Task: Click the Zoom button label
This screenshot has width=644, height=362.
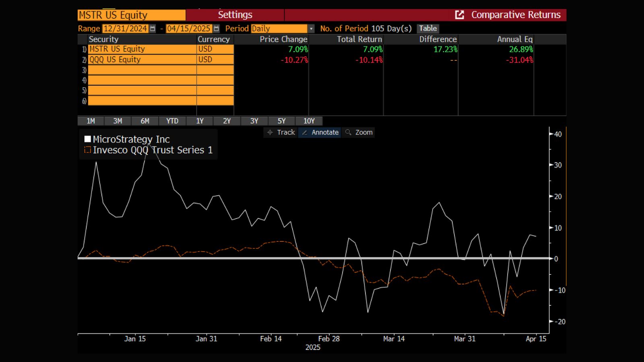Action: [x=364, y=132]
